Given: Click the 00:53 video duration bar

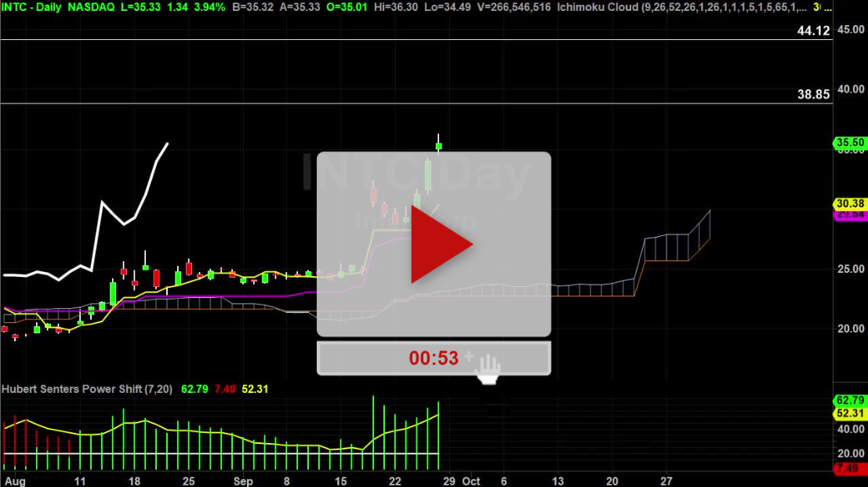Looking at the screenshot, I should (434, 358).
